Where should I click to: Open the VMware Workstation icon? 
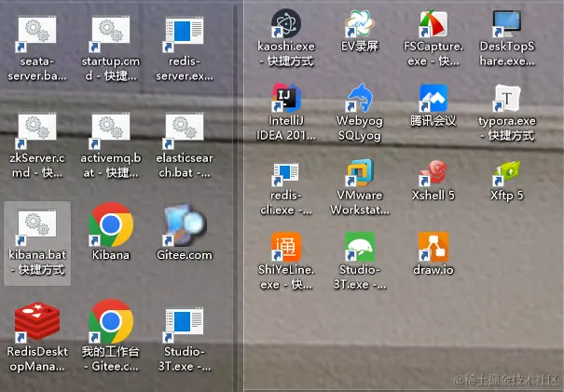[360, 173]
